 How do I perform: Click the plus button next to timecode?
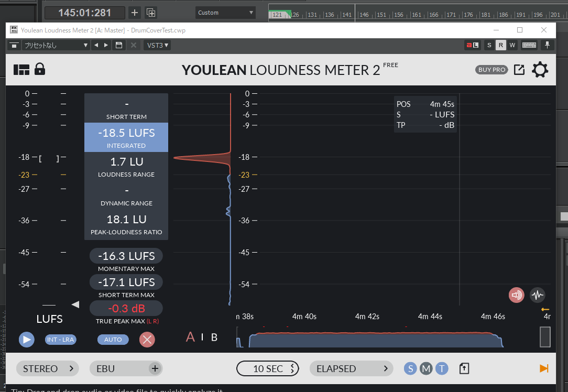tap(135, 13)
